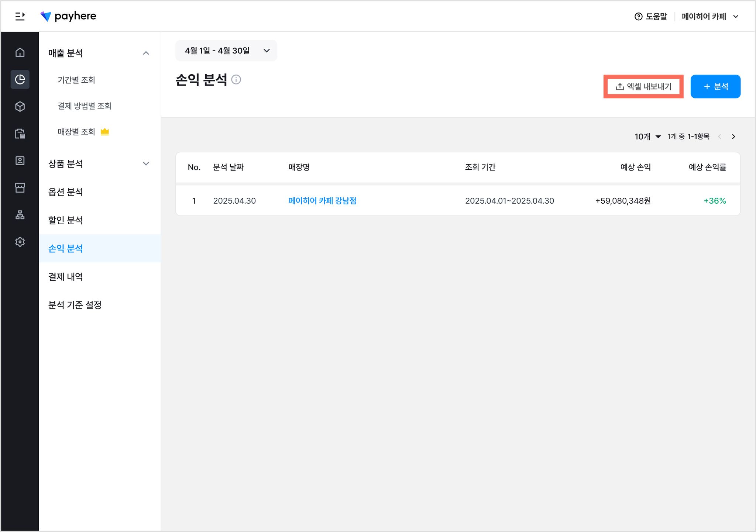Open the organization hierarchy icon

click(20, 215)
